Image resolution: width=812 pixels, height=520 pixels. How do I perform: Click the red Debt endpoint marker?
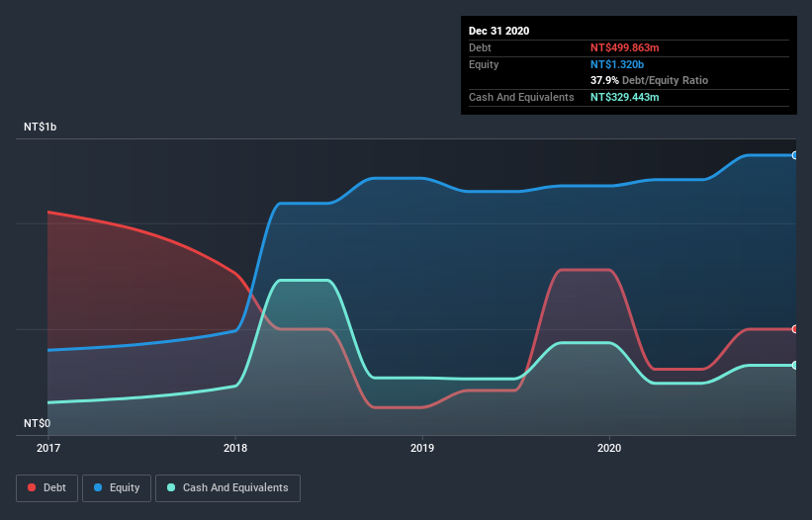click(x=795, y=329)
